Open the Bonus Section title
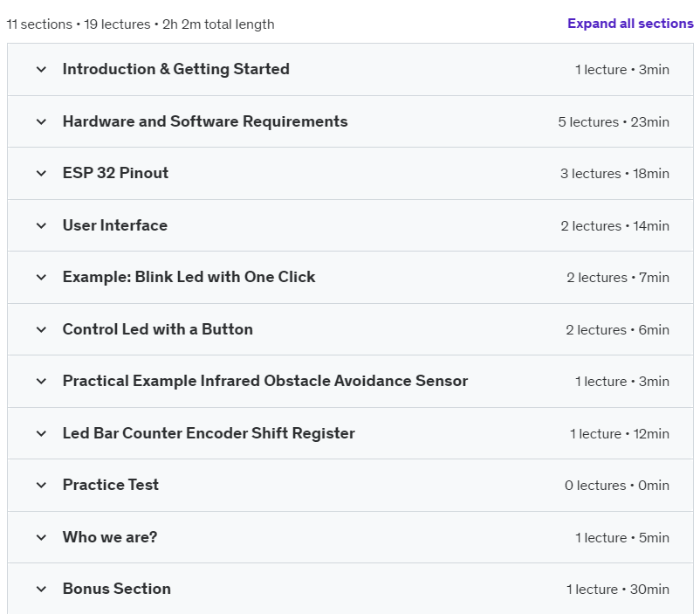This screenshot has width=700, height=614. [116, 589]
